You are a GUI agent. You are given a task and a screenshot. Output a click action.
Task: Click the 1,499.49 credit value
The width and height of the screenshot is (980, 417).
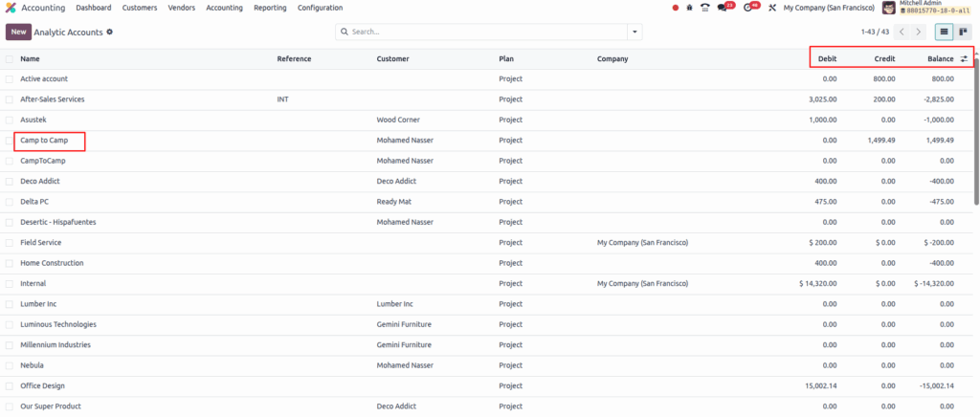pyautogui.click(x=881, y=141)
